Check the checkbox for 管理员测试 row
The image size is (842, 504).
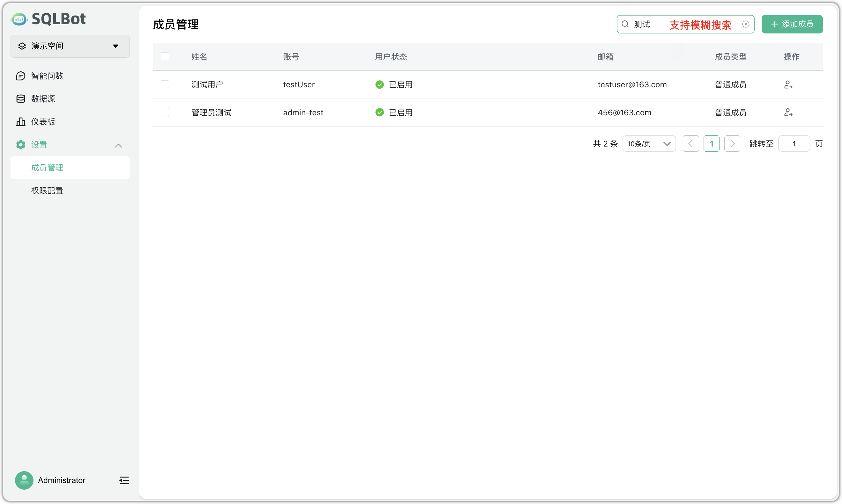(165, 112)
